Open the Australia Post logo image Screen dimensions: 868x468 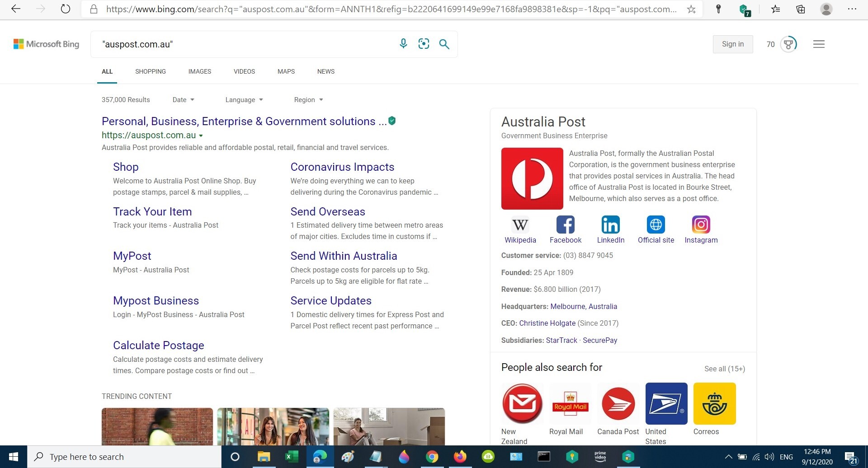pyautogui.click(x=532, y=178)
